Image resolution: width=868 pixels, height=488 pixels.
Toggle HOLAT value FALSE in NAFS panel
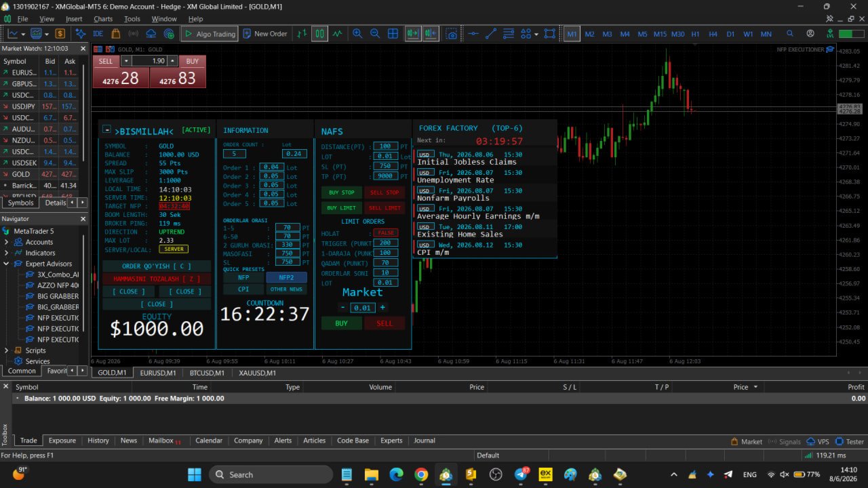(385, 233)
